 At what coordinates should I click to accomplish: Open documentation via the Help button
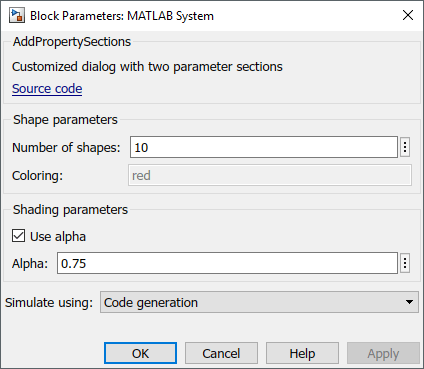coord(302,353)
